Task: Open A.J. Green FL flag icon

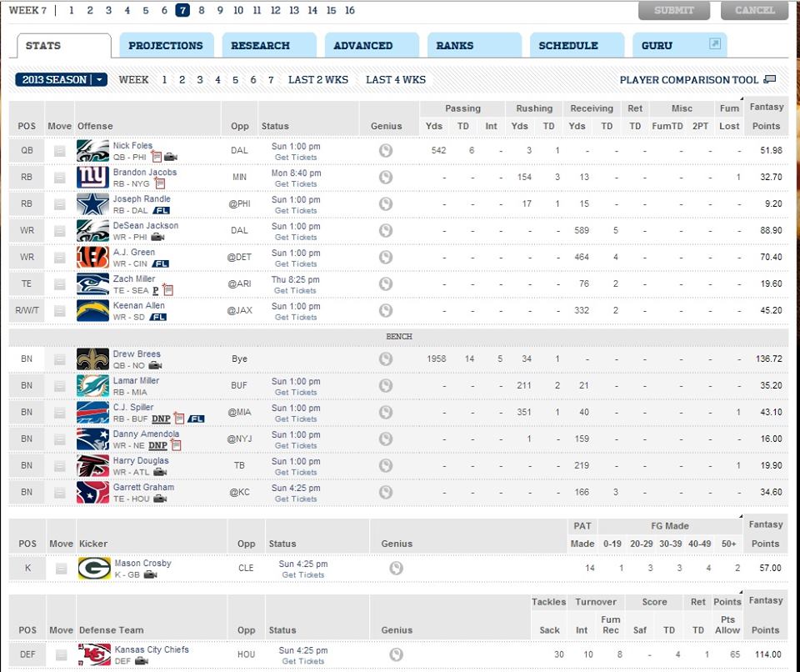Action: point(160,264)
